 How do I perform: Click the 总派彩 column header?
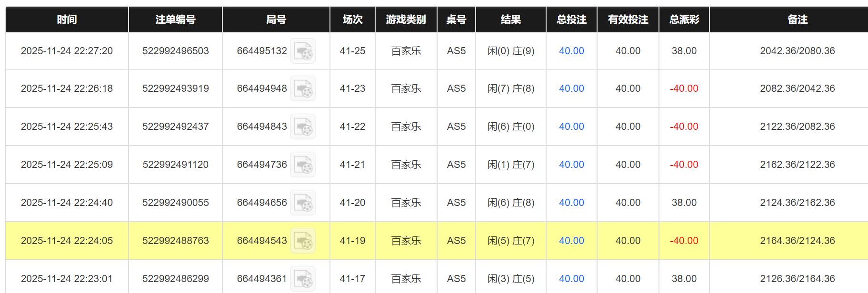point(683,20)
